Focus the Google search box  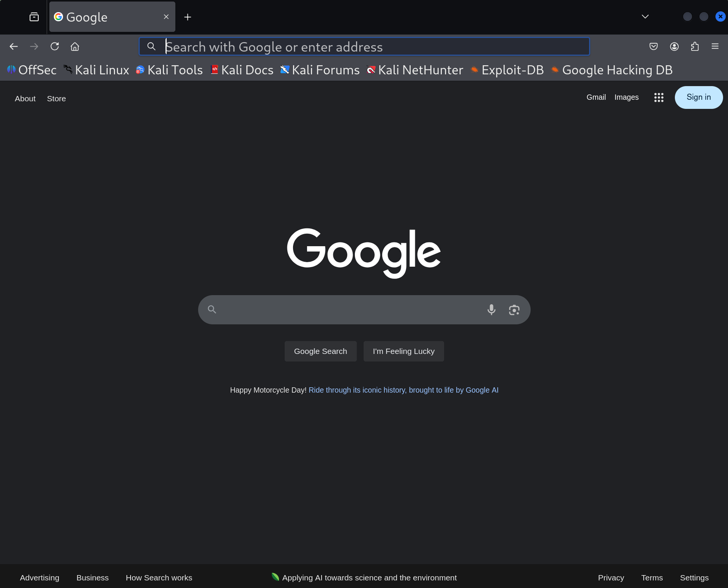click(364, 310)
